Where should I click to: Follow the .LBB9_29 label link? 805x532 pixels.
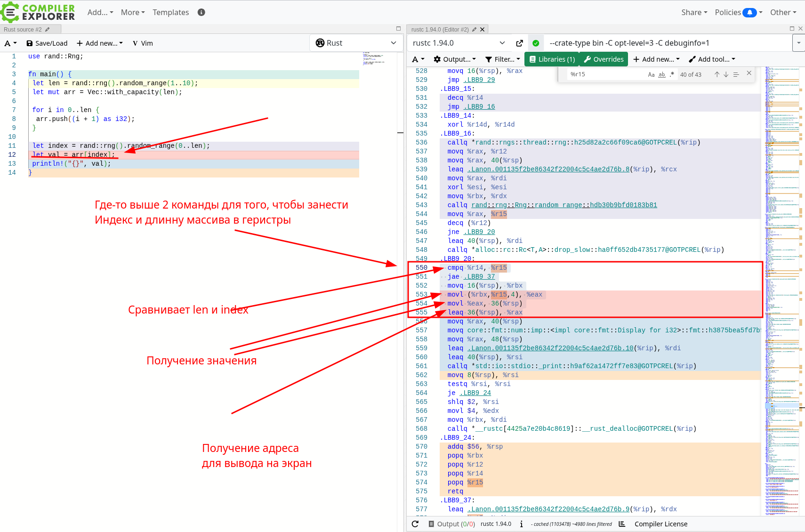[x=479, y=80]
